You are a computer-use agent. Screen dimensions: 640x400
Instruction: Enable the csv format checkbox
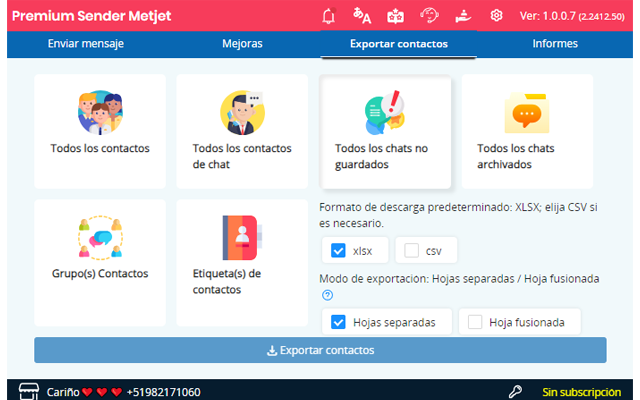pos(411,250)
